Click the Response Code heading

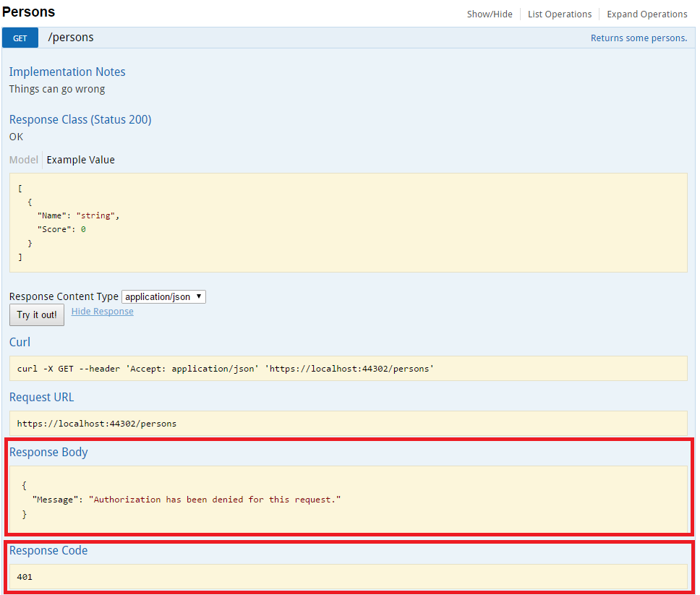pyautogui.click(x=48, y=550)
